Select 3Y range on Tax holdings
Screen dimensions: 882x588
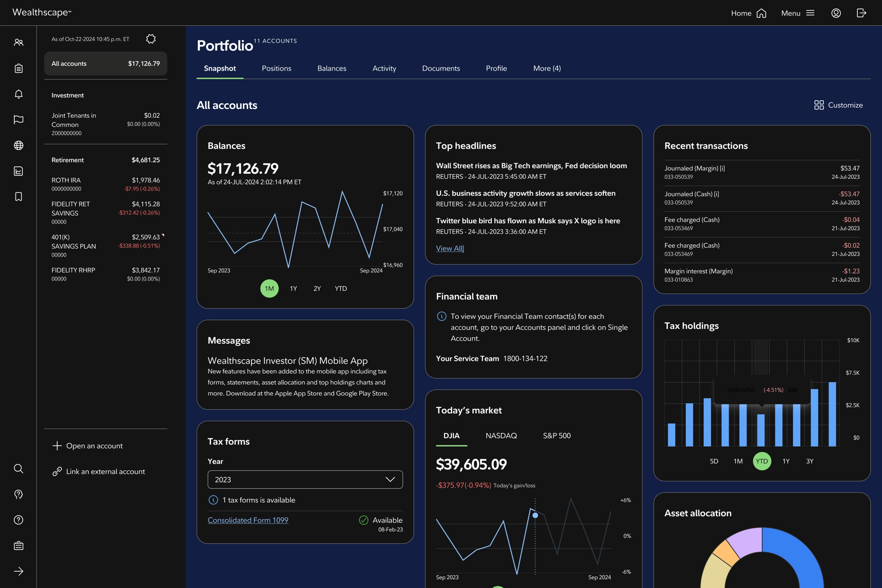pos(810,461)
